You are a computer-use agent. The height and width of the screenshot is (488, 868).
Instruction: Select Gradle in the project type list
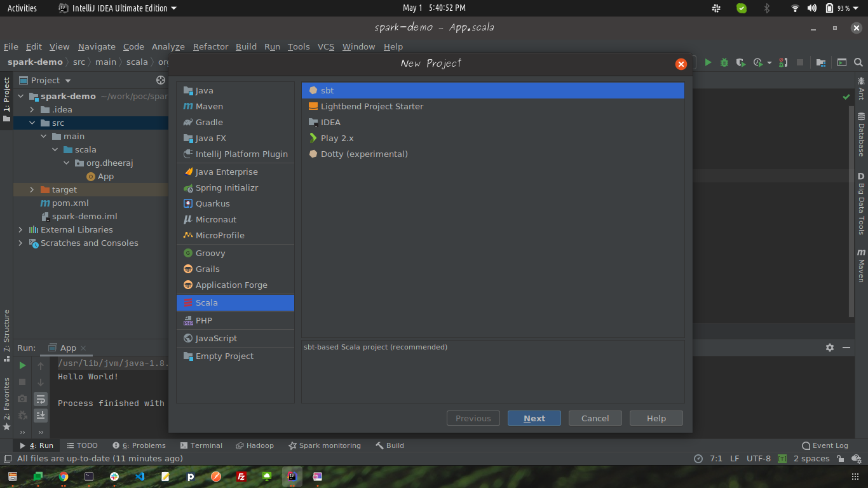(235, 122)
